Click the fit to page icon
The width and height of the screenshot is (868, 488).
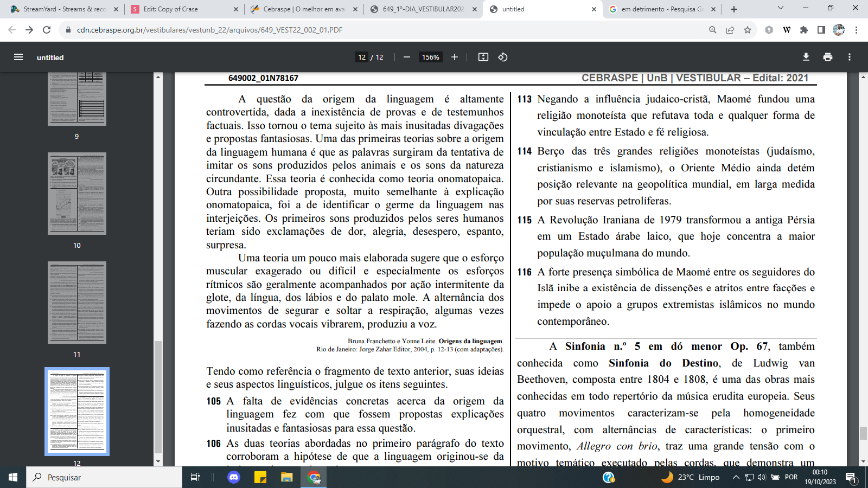pyautogui.click(x=483, y=57)
